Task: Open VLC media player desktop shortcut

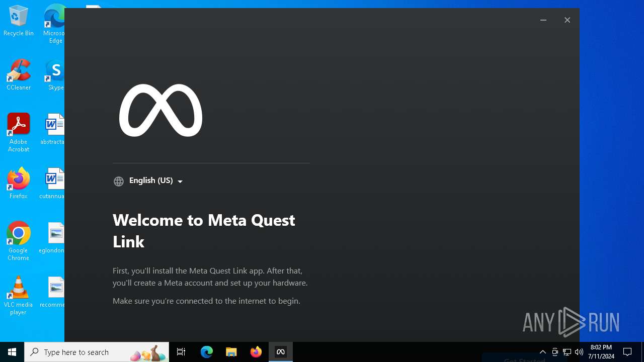Action: click(x=19, y=295)
